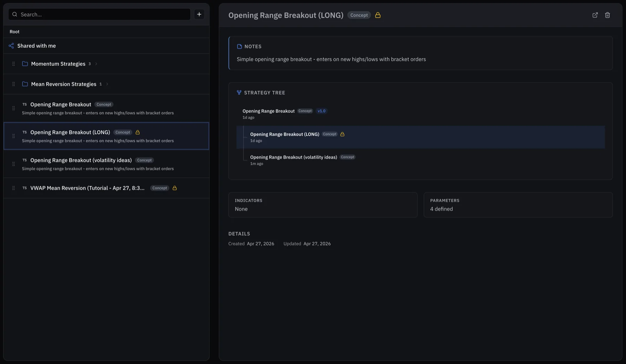The image size is (626, 364).
Task: Click Concept badge on volatility ideas list row
Action: pos(144,160)
